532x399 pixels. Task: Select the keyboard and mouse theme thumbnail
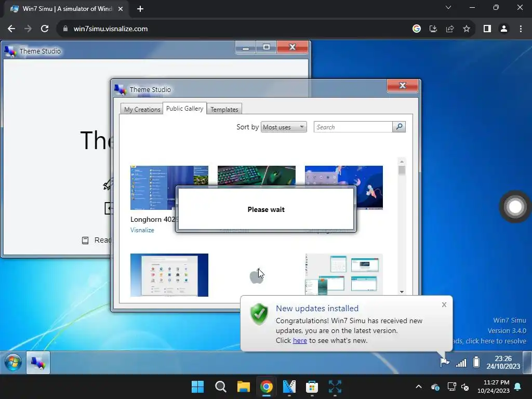[x=257, y=176]
